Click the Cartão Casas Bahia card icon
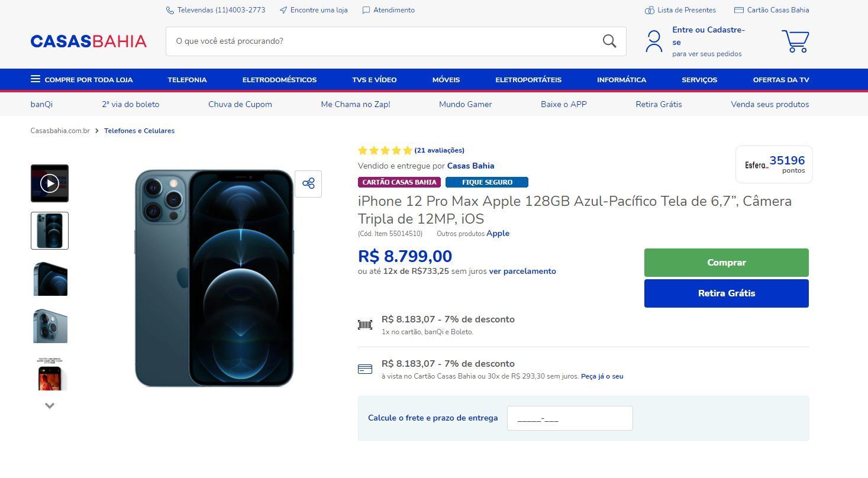This screenshot has width=868, height=478. point(738,10)
